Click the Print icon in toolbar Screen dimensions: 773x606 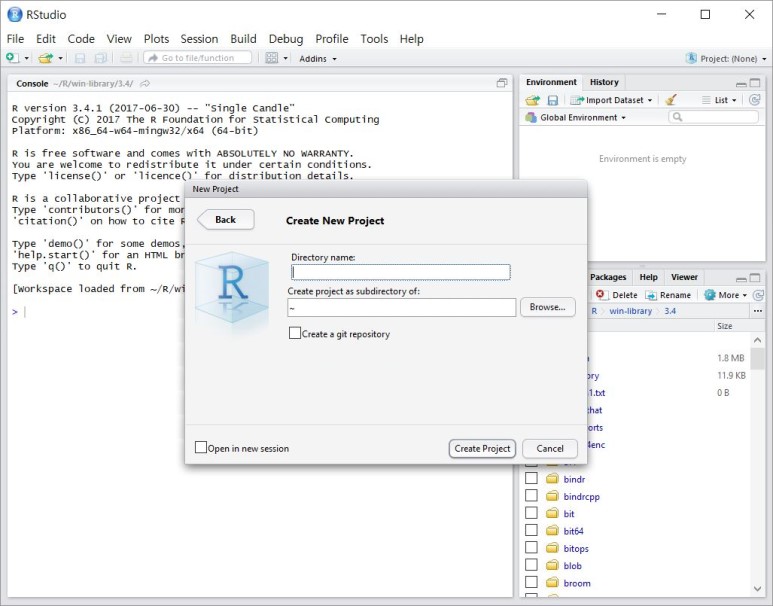pos(126,58)
